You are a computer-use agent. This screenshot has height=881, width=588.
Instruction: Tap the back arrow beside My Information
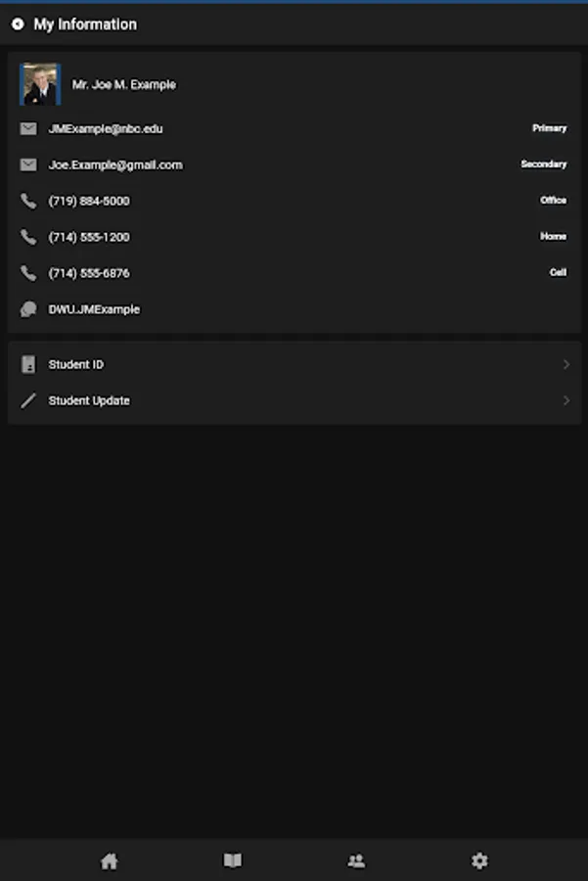(18, 24)
